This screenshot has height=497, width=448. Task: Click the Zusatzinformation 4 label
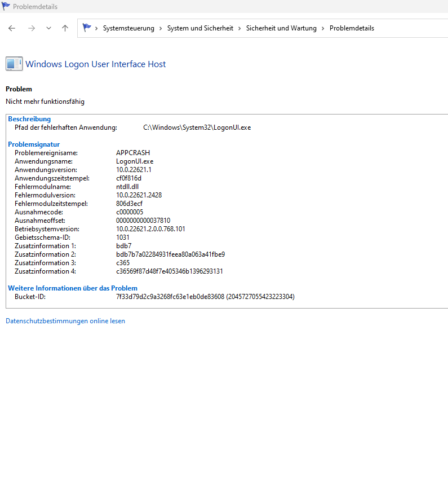(x=45, y=271)
